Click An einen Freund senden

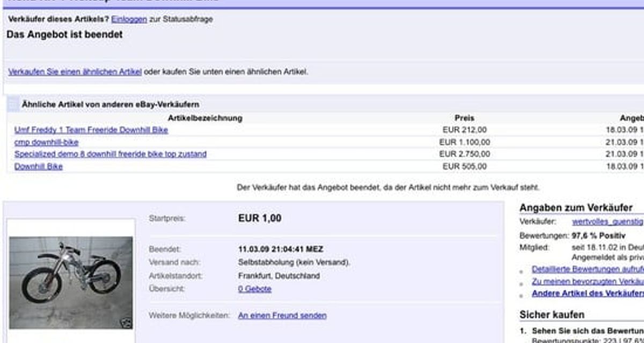(282, 316)
